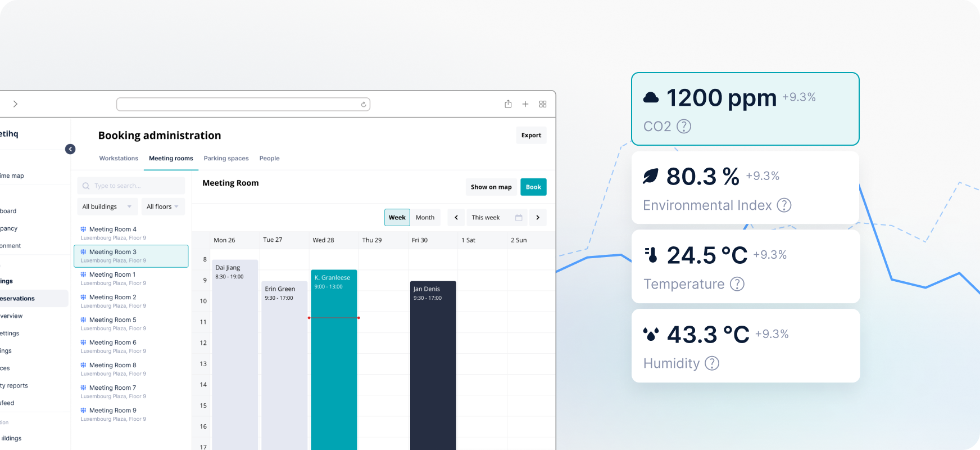Switch to the Workstations tab
This screenshot has width=980, height=450.
click(x=119, y=159)
